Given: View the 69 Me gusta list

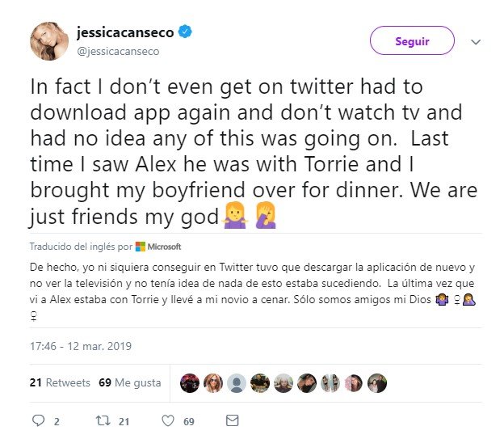Looking at the screenshot, I should click(129, 382).
